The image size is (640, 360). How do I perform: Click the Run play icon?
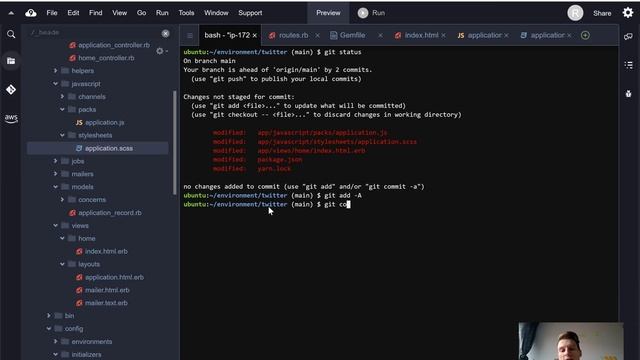click(363, 13)
